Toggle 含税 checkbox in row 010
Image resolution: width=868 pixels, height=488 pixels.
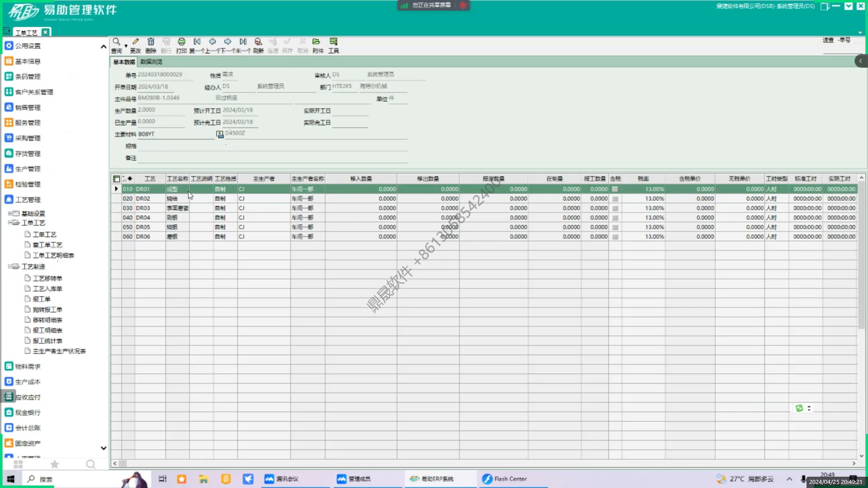pos(615,189)
